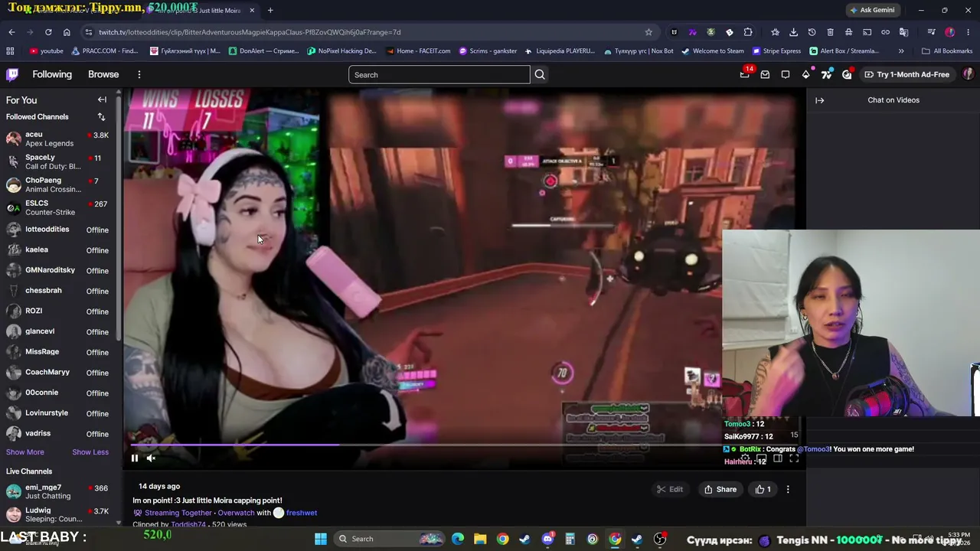Open the Twitch Following page
The height and width of the screenshot is (551, 980).
(x=52, y=74)
